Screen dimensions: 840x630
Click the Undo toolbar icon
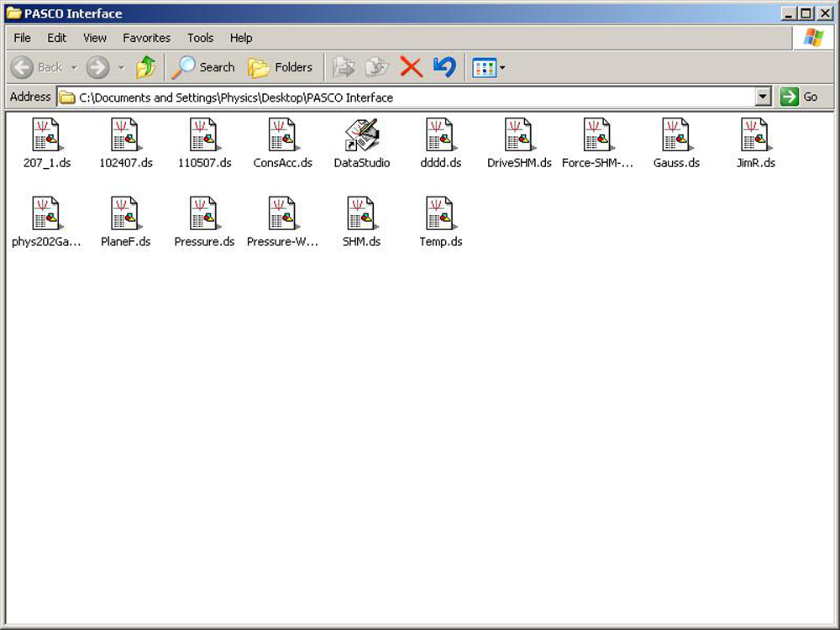coord(444,67)
